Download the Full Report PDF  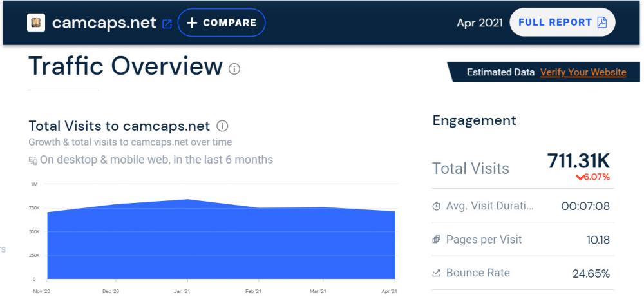(x=562, y=23)
